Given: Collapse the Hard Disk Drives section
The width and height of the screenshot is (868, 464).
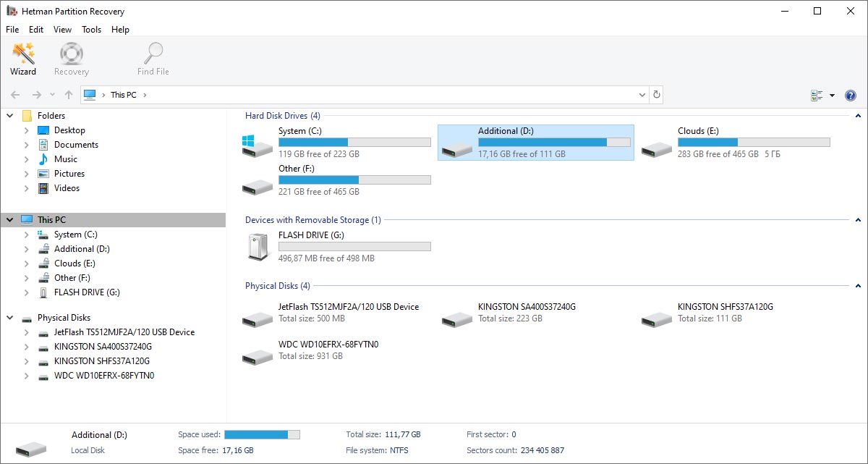Looking at the screenshot, I should pos(858,116).
